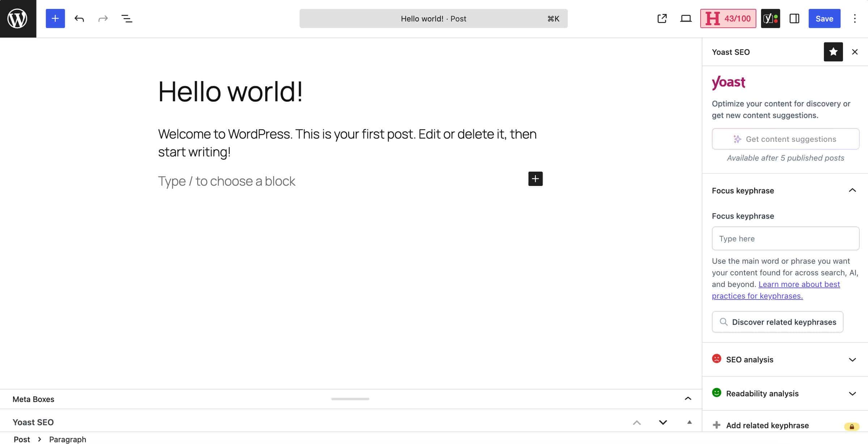
Task: Undo the last change
Action: [79, 18]
